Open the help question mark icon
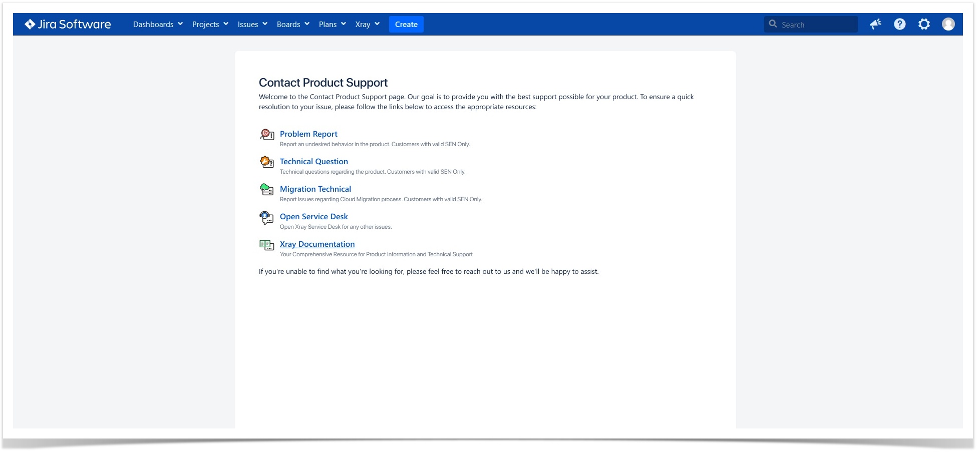980x453 pixels. click(900, 24)
